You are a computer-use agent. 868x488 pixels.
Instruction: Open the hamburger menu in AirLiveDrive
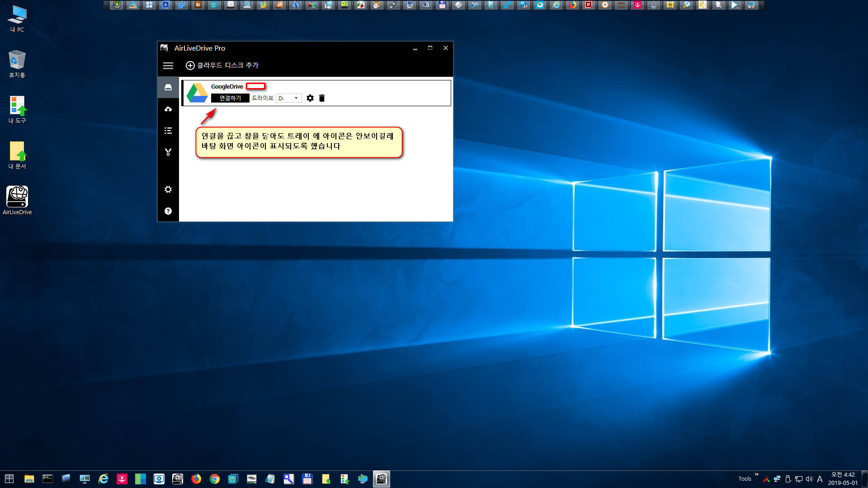tap(168, 66)
